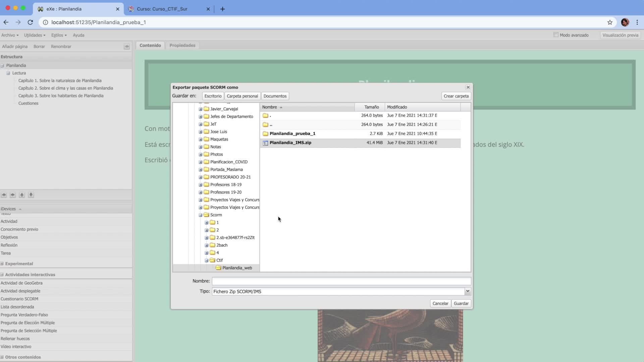Click the demote page right arrow icon
Viewport: 644px width, 362px height.
point(13,195)
